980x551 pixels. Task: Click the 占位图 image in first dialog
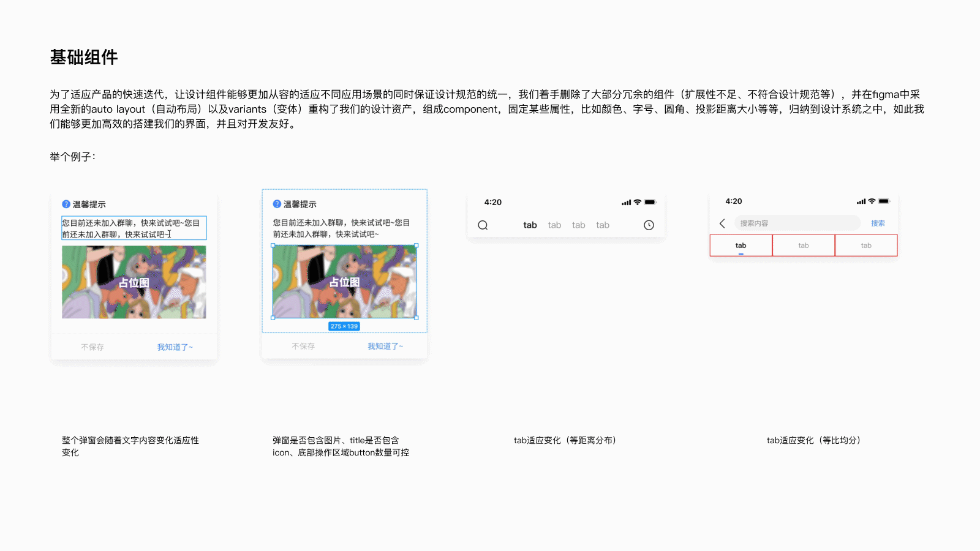134,282
